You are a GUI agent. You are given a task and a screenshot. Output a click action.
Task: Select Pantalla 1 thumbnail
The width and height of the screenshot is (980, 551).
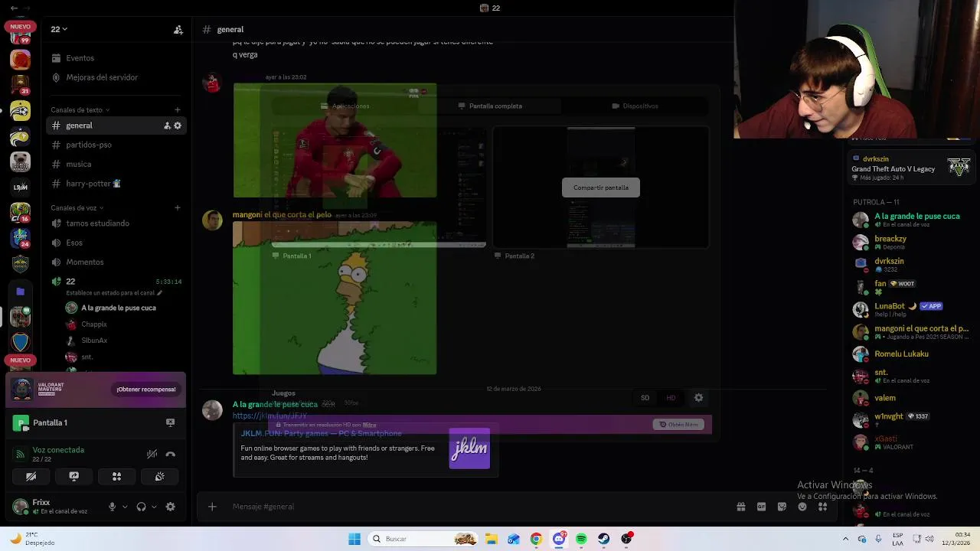(x=379, y=187)
